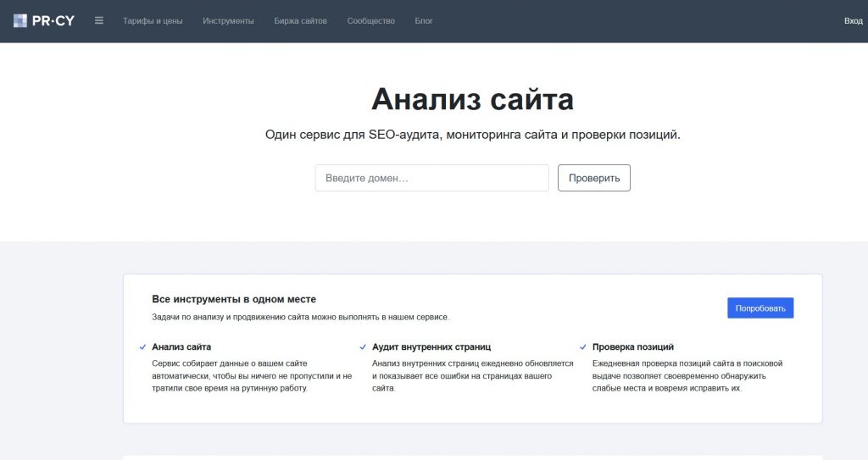Image resolution: width=868 pixels, height=460 pixels.
Task: Click the Анализ сайта feature title in card
Action: pos(181,347)
